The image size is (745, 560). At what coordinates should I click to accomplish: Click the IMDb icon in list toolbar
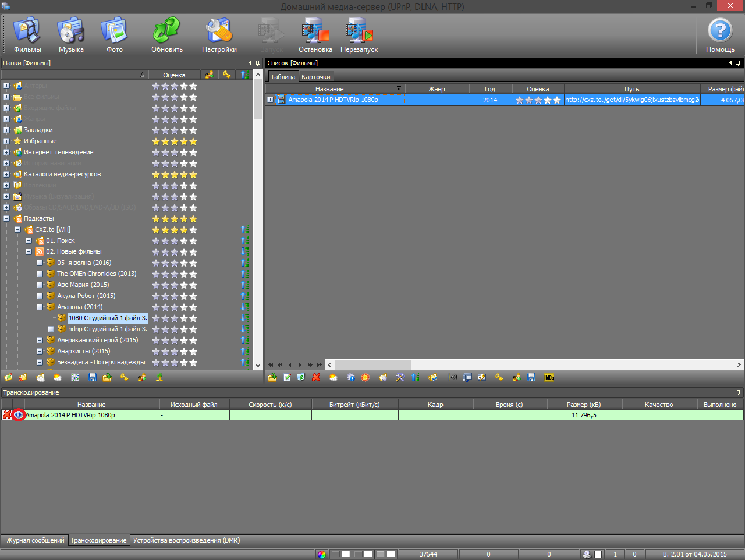click(548, 378)
